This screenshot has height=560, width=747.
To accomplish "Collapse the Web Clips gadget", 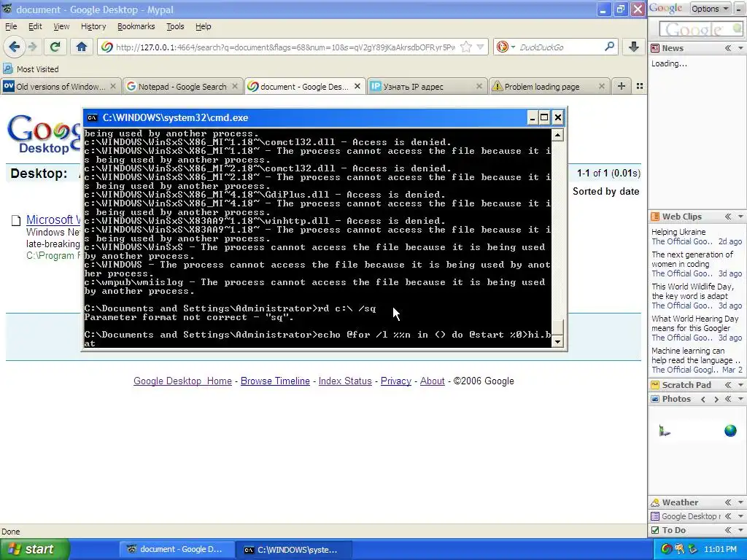I will coord(728,217).
